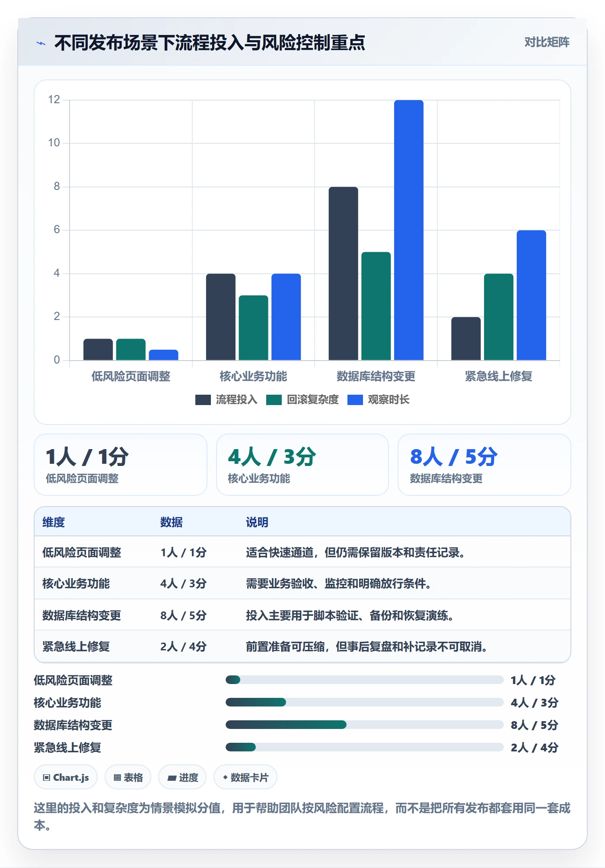
Task: Click the y-axis value 12
Action: tap(54, 100)
